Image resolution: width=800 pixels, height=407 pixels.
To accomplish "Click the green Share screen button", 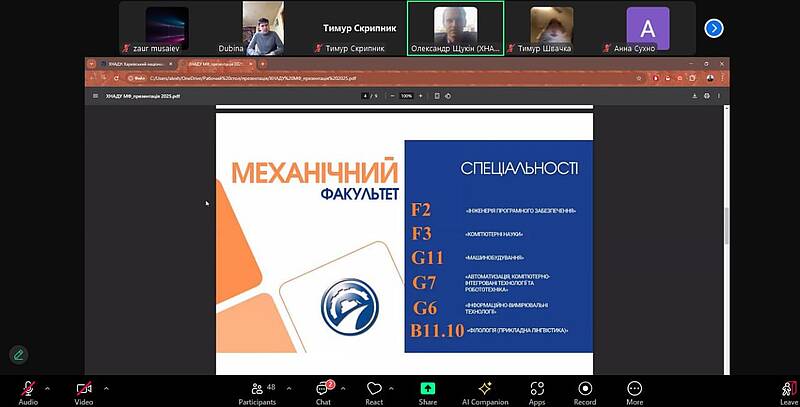I will pyautogui.click(x=428, y=394).
